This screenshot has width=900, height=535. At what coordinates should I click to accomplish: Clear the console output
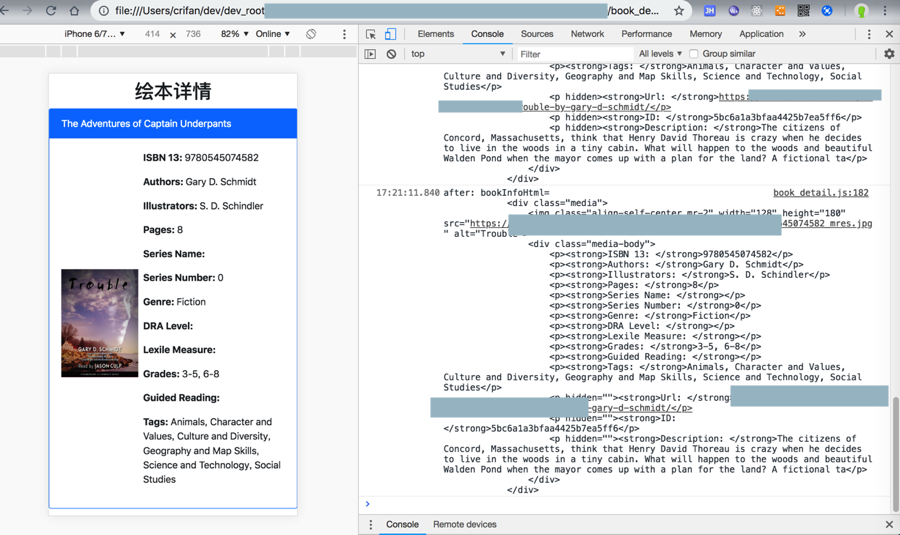click(391, 53)
